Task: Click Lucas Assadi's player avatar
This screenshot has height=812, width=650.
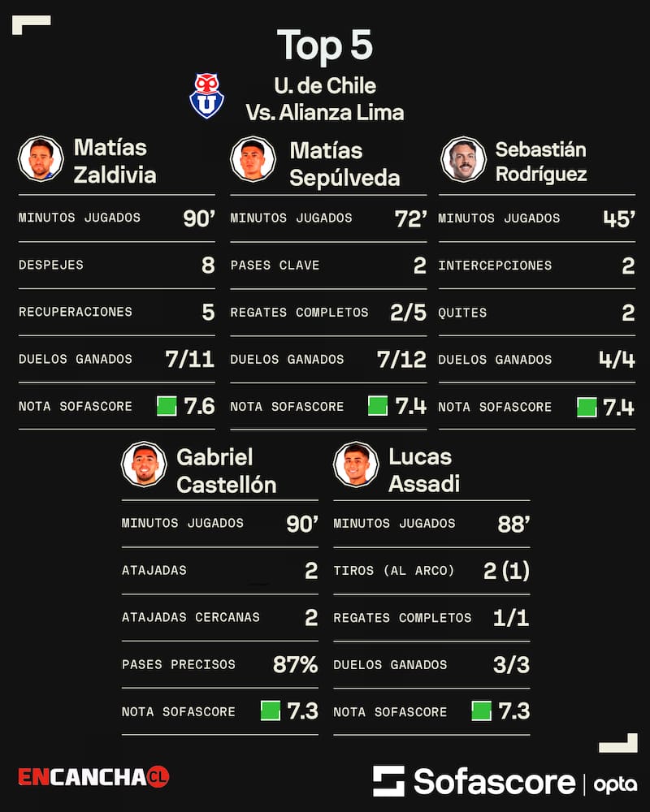Action: (x=356, y=464)
